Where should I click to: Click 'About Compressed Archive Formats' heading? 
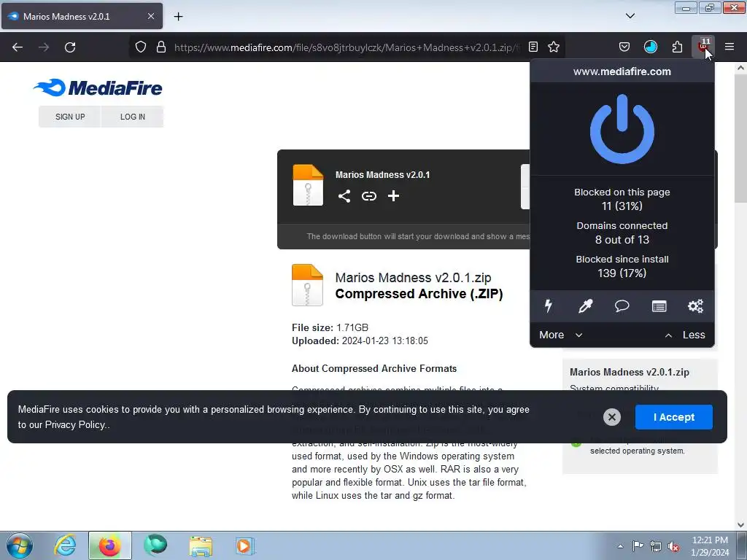point(374,368)
